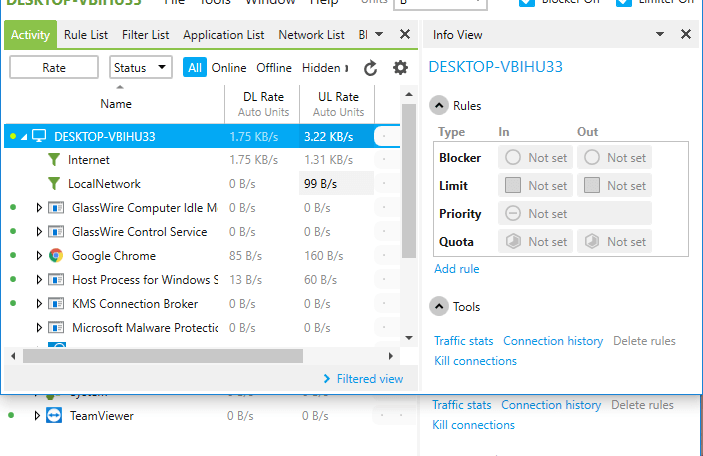
Task: Click the Filtered view chevron arrow
Action: pyautogui.click(x=327, y=379)
